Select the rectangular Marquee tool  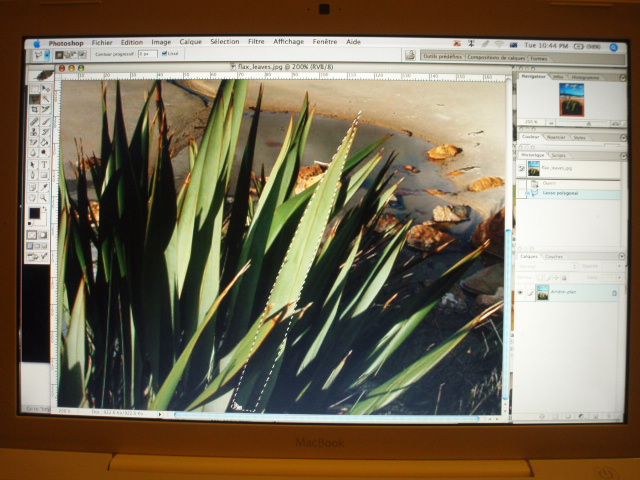pyautogui.click(x=34, y=89)
